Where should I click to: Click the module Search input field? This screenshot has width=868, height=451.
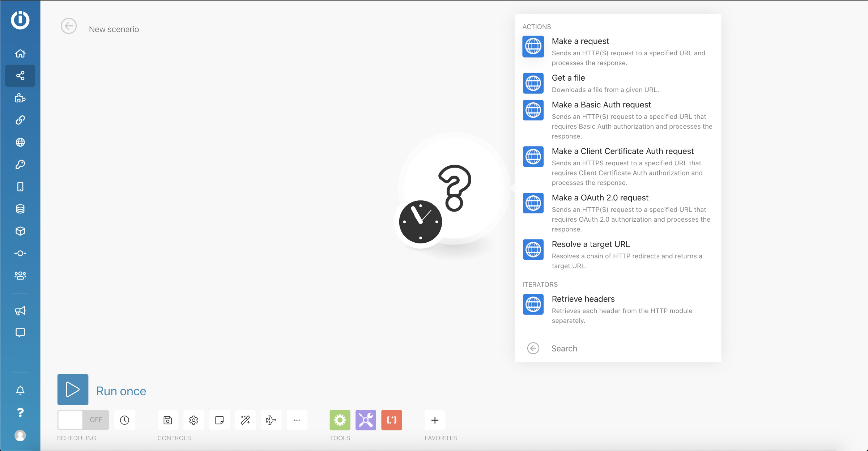tap(629, 348)
